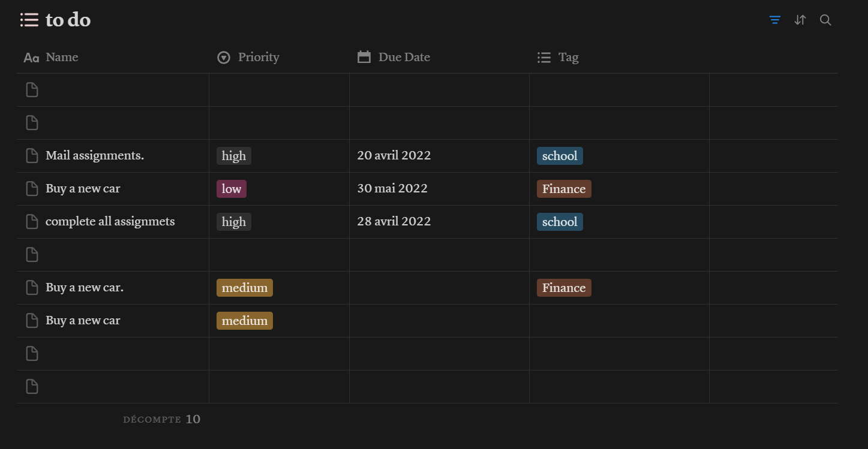Select the 'low' priority tag on Buy a new car

click(x=231, y=188)
